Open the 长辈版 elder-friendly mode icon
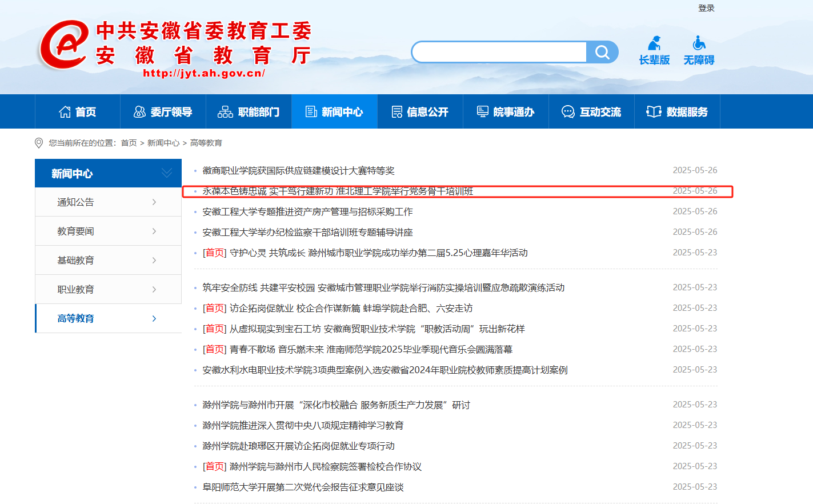Image resolution: width=813 pixels, height=504 pixels. click(x=654, y=44)
